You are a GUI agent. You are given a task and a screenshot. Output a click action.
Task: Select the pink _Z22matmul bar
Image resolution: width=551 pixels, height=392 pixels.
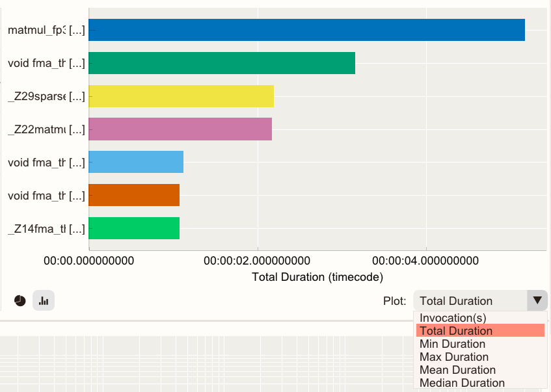[180, 129]
